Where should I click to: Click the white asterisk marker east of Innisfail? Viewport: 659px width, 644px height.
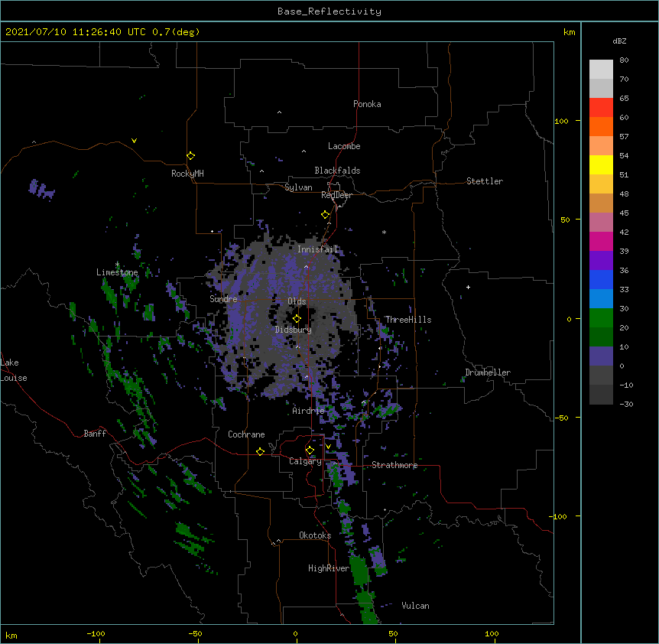384,233
